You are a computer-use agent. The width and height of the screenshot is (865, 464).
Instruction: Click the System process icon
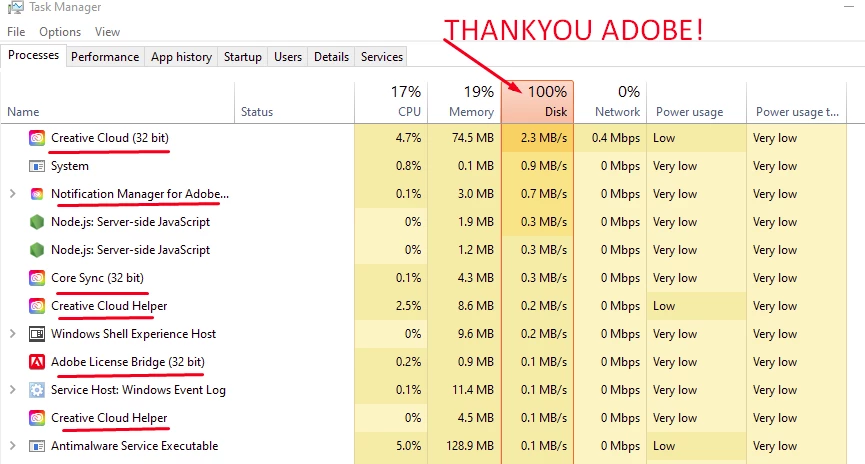pyautogui.click(x=37, y=166)
